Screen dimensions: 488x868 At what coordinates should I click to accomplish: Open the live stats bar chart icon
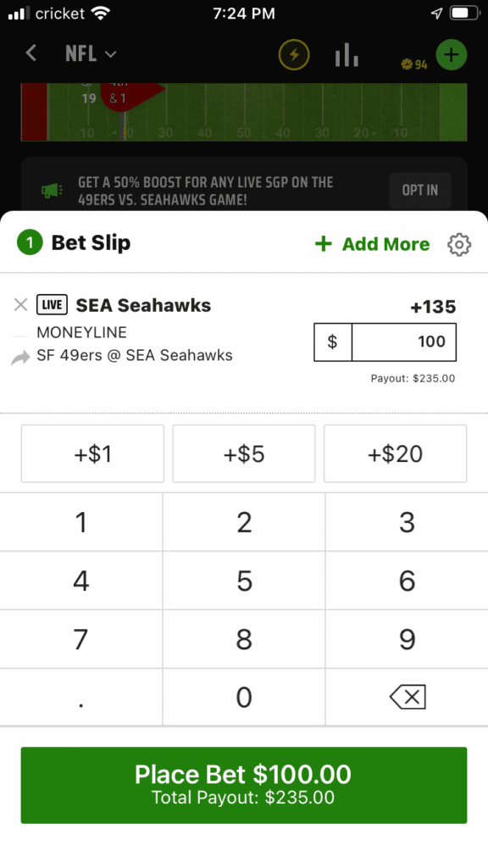[x=347, y=54]
